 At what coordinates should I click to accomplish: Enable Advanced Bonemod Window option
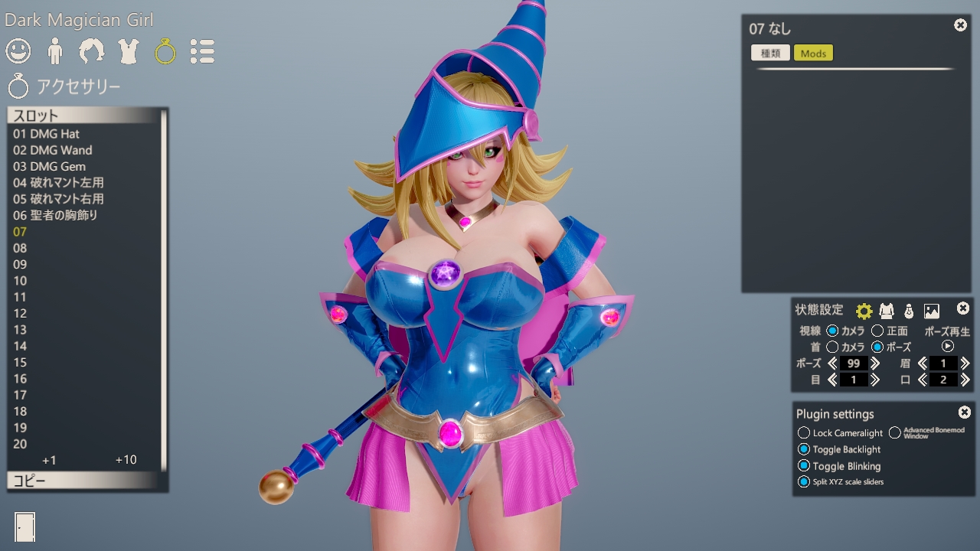tap(894, 433)
